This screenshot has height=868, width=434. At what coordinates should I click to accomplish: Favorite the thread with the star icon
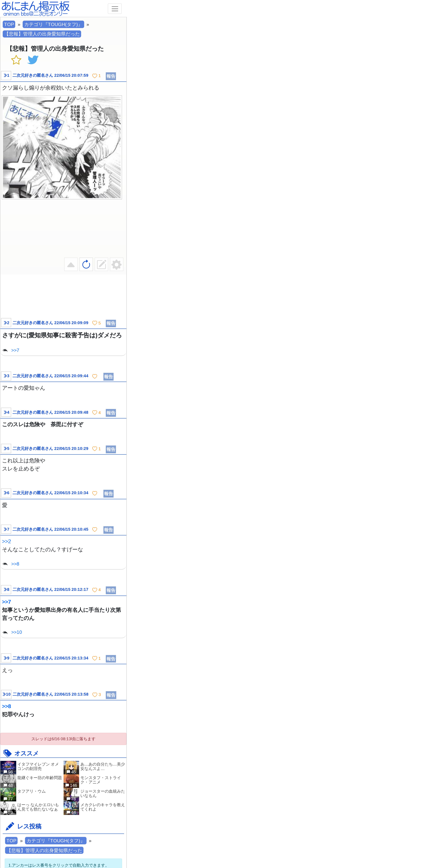16,60
